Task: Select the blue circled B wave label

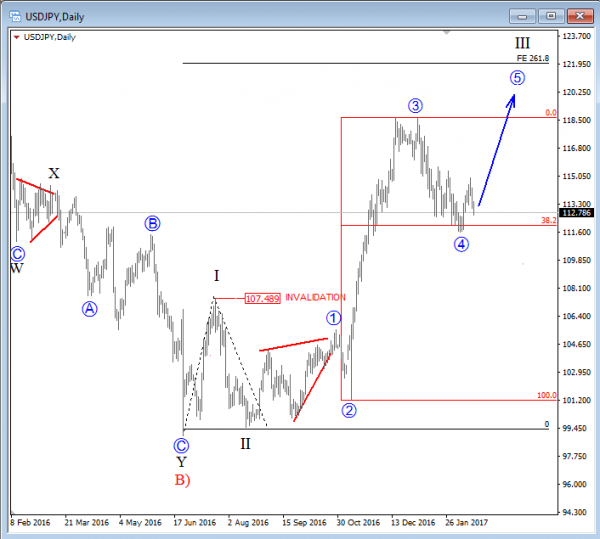Action: tap(152, 223)
